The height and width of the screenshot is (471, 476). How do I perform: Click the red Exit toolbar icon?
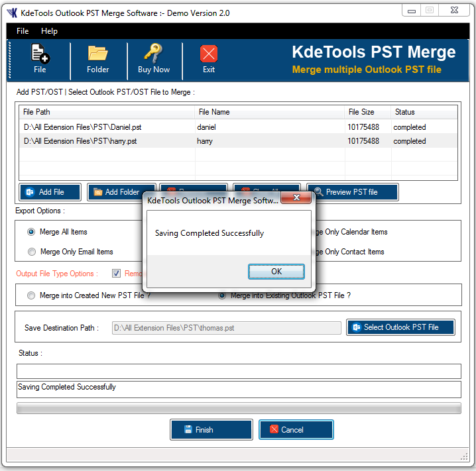tap(209, 54)
